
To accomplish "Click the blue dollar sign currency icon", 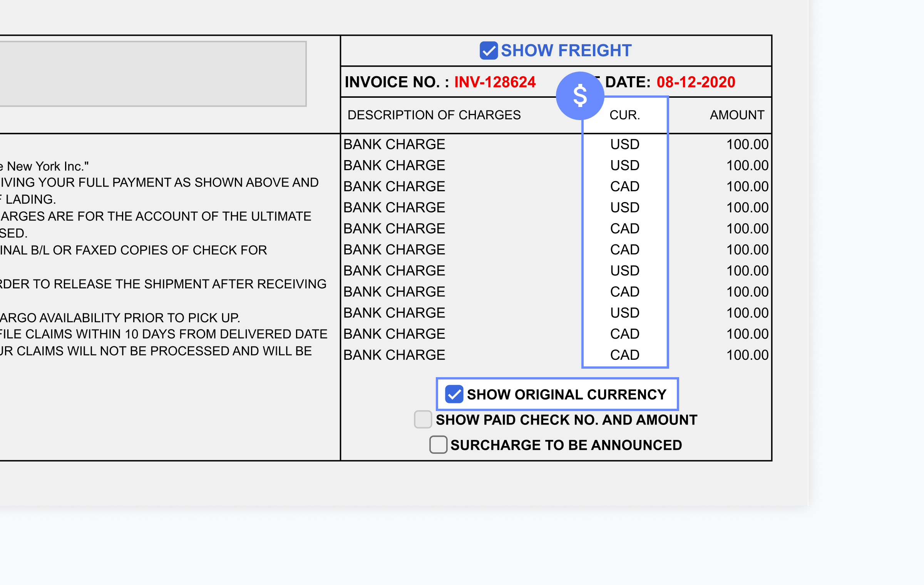I will [580, 96].
